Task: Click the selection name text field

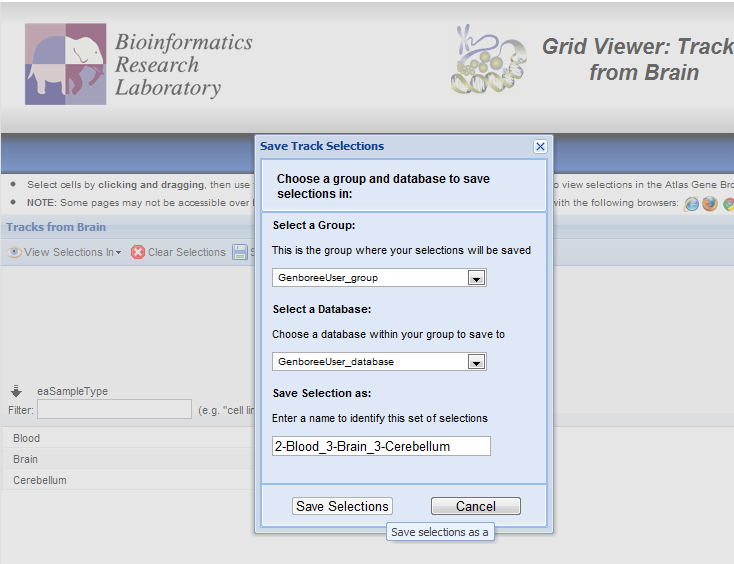Action: pyautogui.click(x=381, y=446)
